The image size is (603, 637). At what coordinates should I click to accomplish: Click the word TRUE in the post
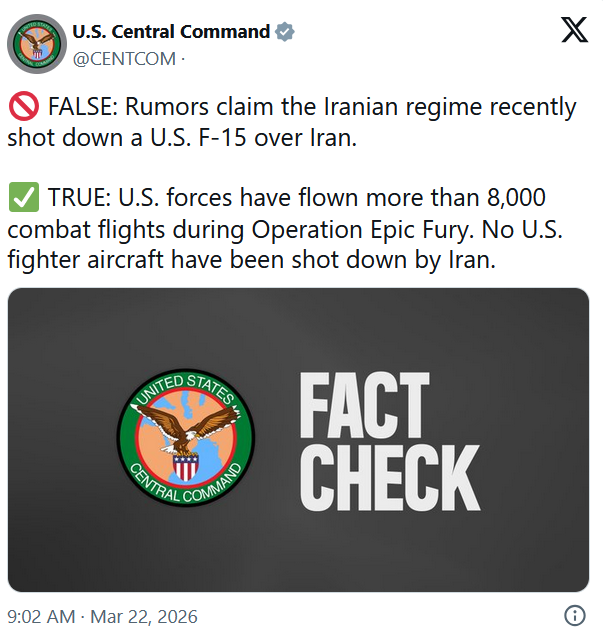point(79,197)
